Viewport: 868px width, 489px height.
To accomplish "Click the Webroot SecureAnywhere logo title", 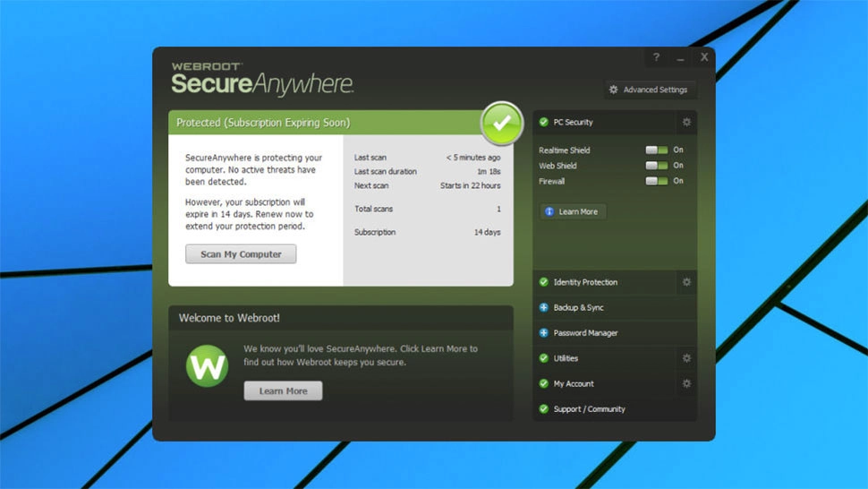I will click(262, 79).
